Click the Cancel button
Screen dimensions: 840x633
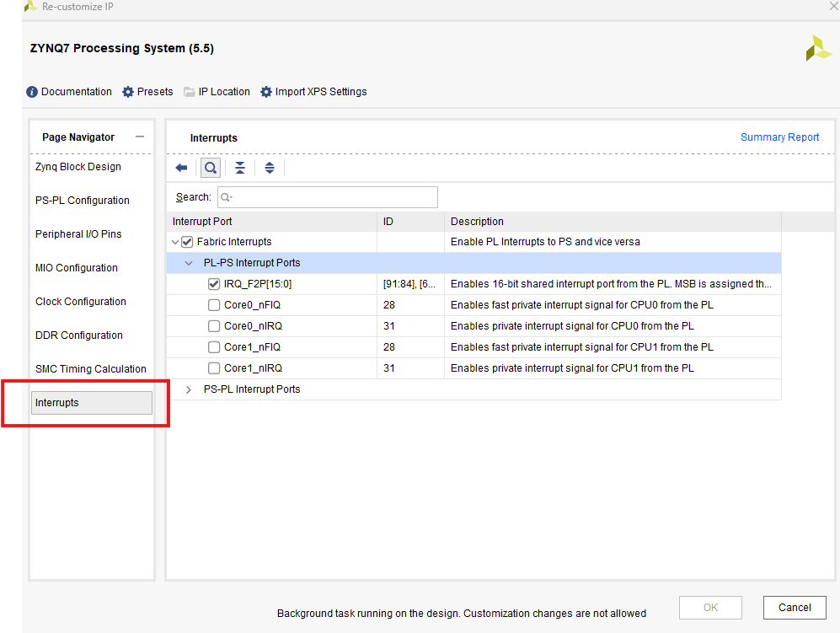tap(795, 608)
